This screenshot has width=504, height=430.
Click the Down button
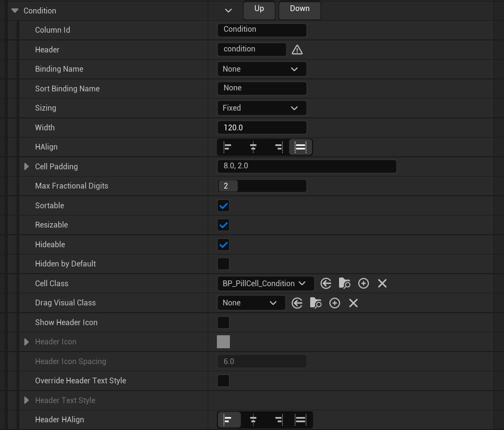(300, 10)
